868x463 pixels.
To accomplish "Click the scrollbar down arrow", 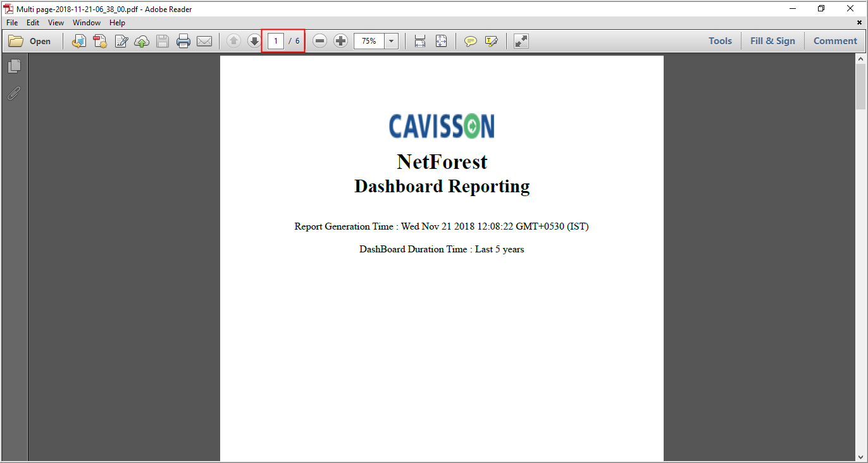I will point(860,456).
